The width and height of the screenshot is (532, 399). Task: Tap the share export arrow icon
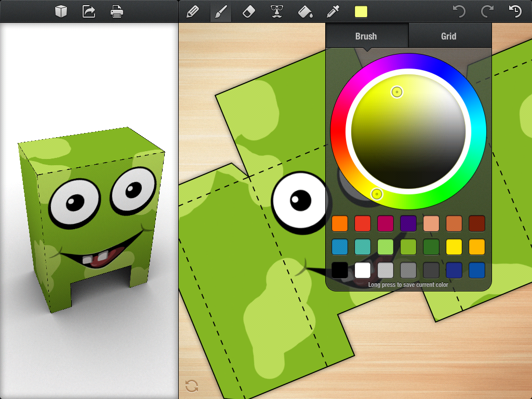point(89,11)
